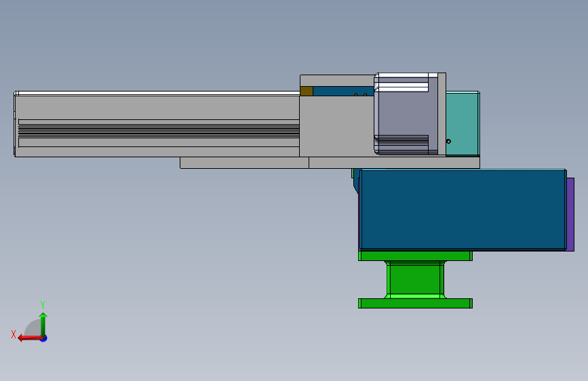
Task: Click the red X axis arrow of triad
Action: pos(29,338)
